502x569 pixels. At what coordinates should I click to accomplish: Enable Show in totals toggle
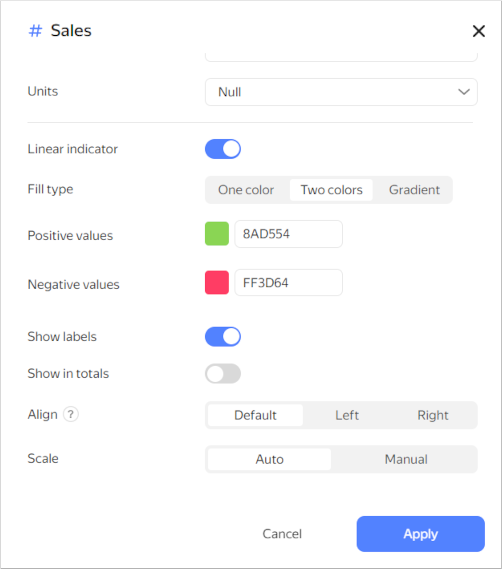[x=223, y=374]
